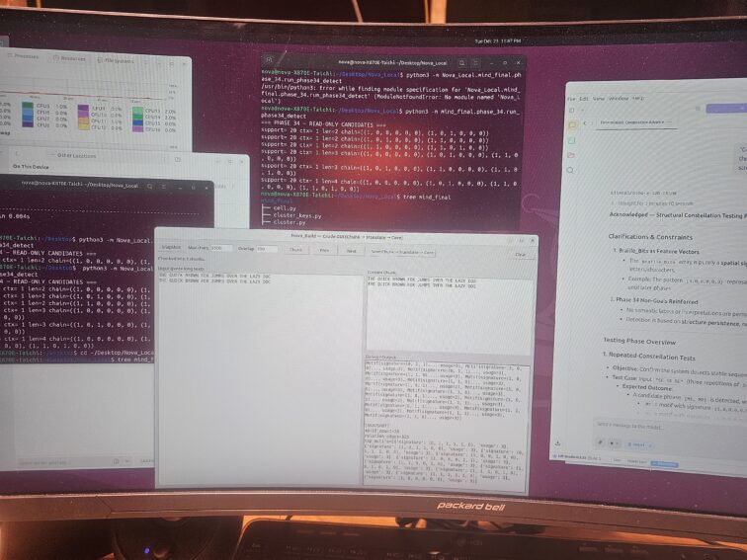Viewport: 747px width, 560px height.
Task: Click the On This Device heading in Files
Action: (x=31, y=167)
